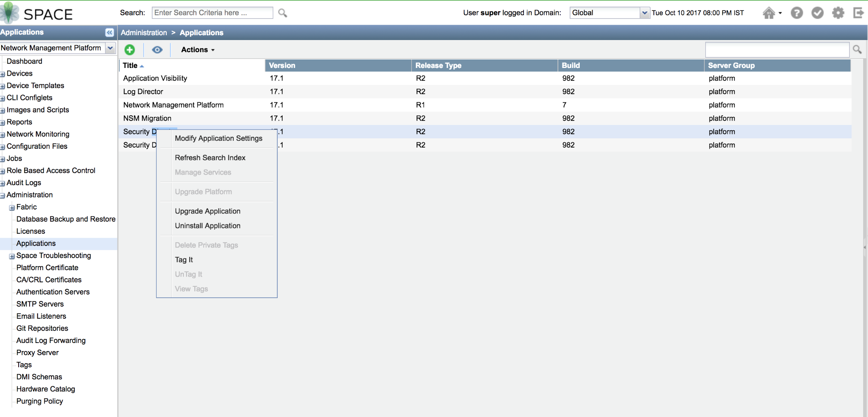Viewport: 868px width, 417px height.
Task: Click the table filter search icon
Action: click(857, 49)
